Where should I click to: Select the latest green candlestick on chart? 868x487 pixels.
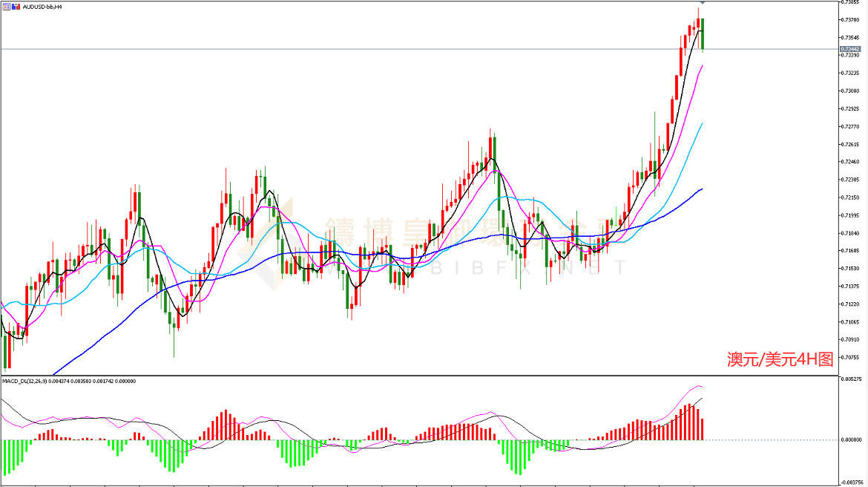coord(703,34)
